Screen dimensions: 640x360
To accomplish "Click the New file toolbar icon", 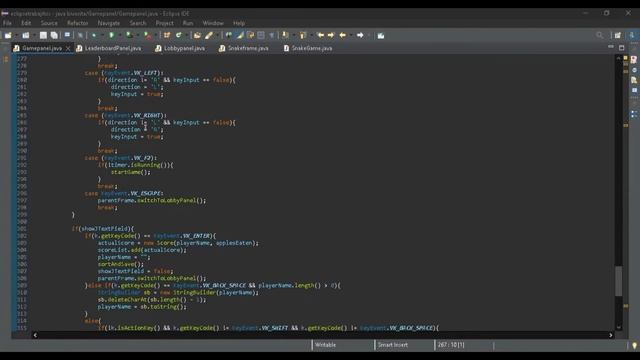I will pyautogui.click(x=8, y=36).
